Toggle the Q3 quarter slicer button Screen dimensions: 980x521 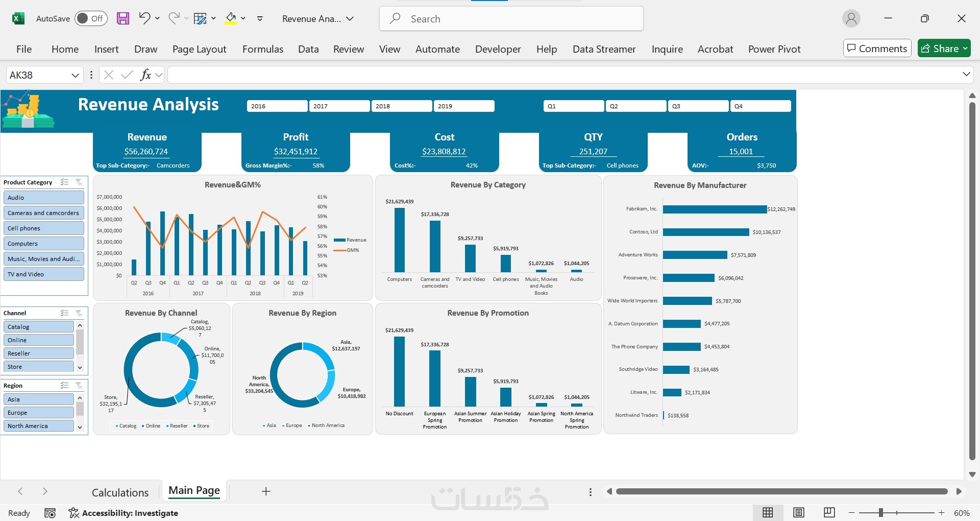pyautogui.click(x=698, y=106)
